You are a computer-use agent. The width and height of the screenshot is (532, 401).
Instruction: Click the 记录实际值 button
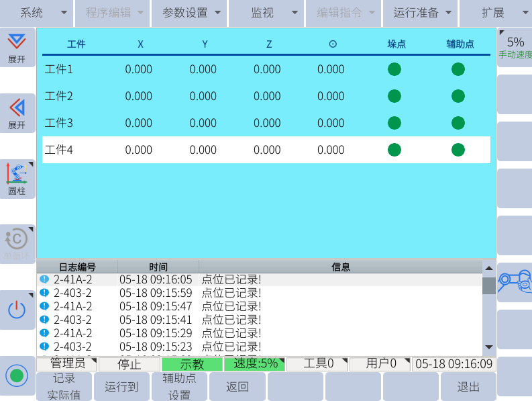point(64,387)
